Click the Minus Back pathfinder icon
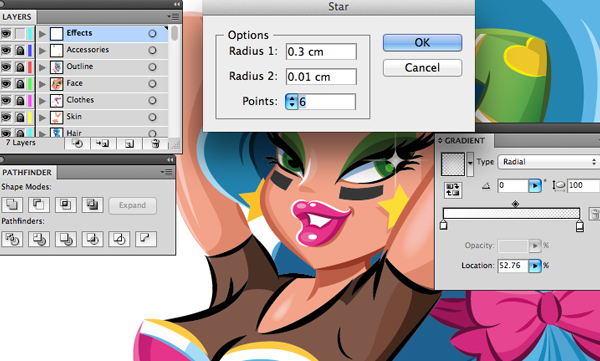This screenshot has width=600, height=361. coord(146,239)
